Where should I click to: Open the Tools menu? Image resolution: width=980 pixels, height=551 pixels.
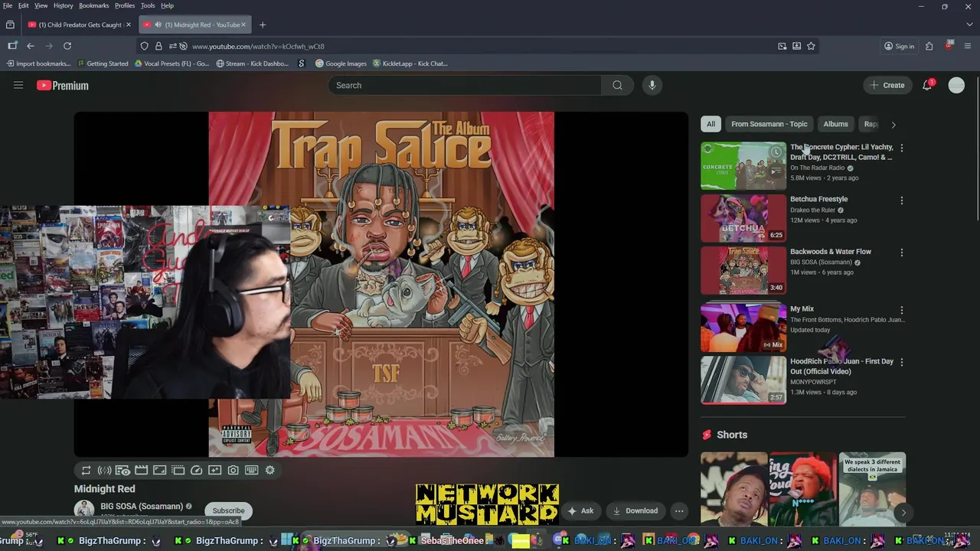(148, 5)
